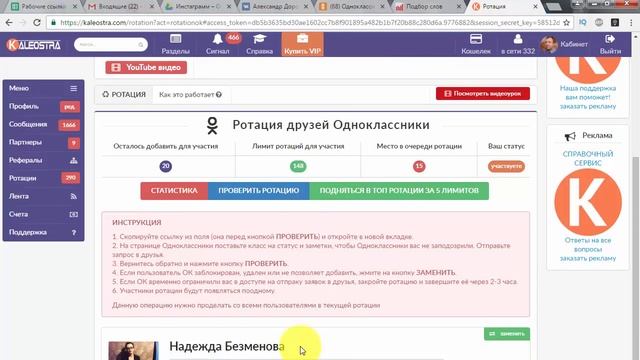Switch to the Одноклассники browser tab
This screenshot has width=640, height=360.
[x=352, y=7]
